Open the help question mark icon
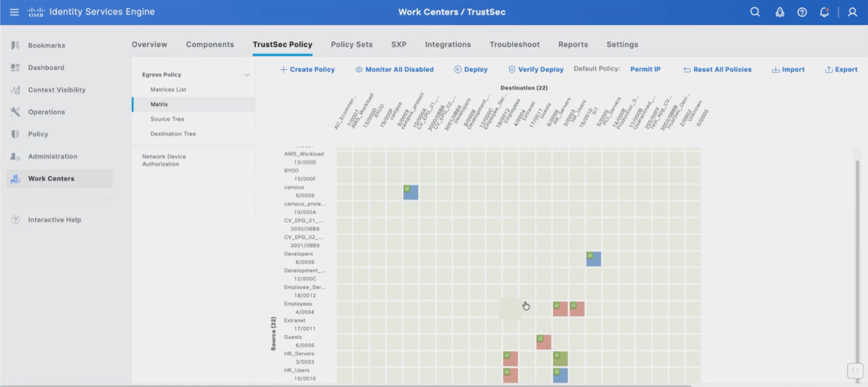 pos(802,12)
